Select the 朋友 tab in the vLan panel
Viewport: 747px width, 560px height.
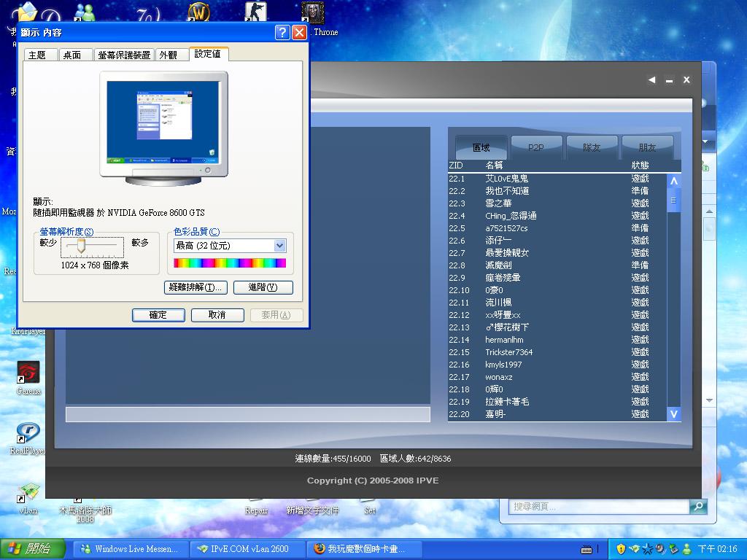tap(647, 147)
